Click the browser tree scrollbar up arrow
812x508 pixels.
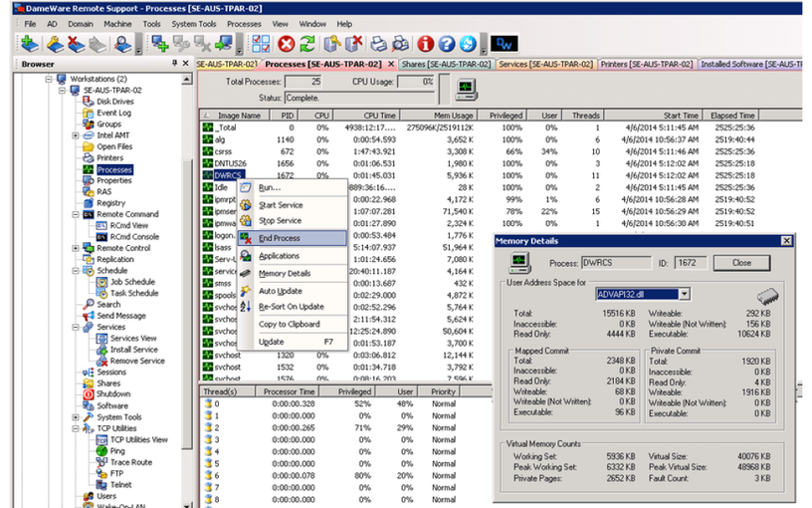tap(187, 79)
